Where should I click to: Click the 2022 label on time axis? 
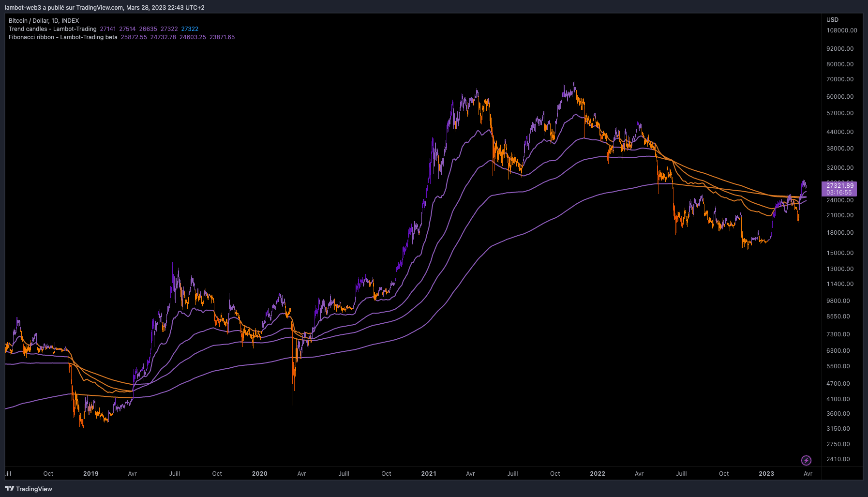[598, 474]
